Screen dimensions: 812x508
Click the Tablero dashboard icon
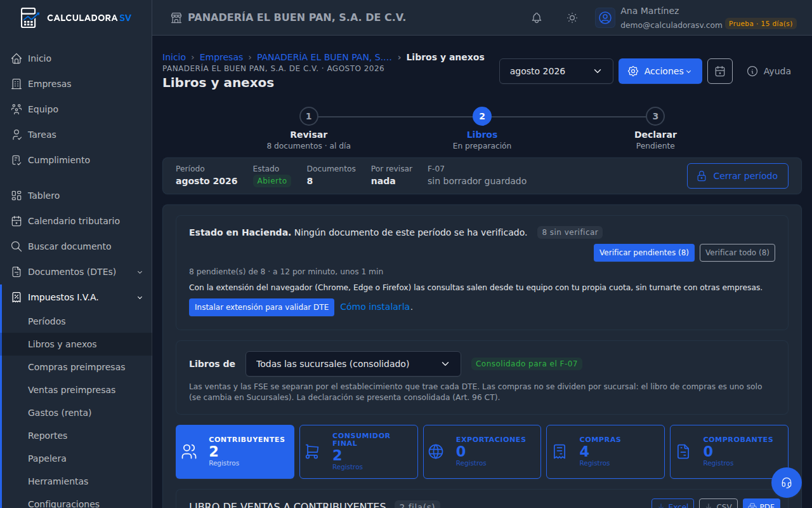16,196
